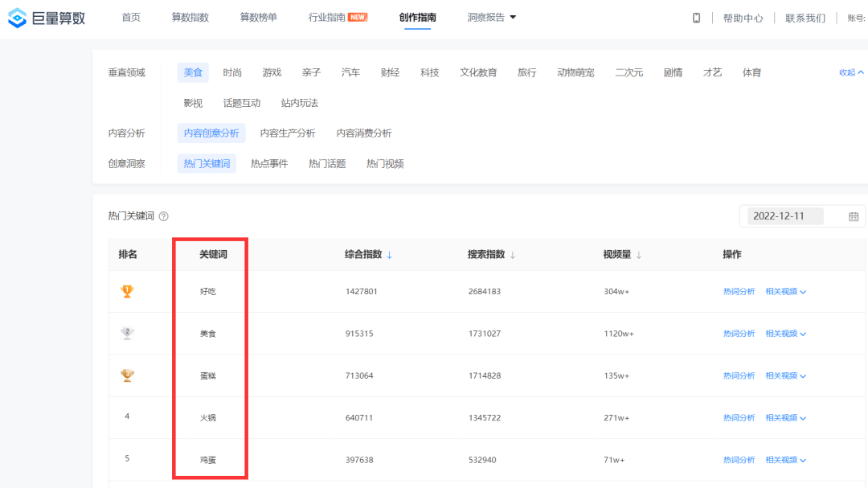Click the rank 2 medal icon beside 美食
868x488 pixels.
(x=127, y=333)
